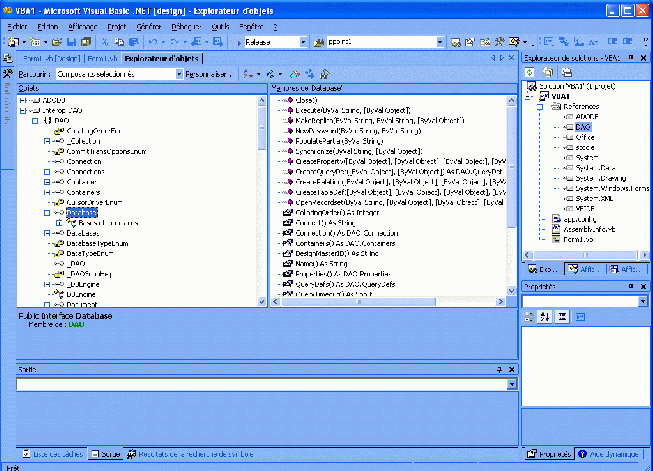Click the Find Symbol icon in Object Browser toolbar
This screenshot has width=653, height=471.
pos(325,74)
